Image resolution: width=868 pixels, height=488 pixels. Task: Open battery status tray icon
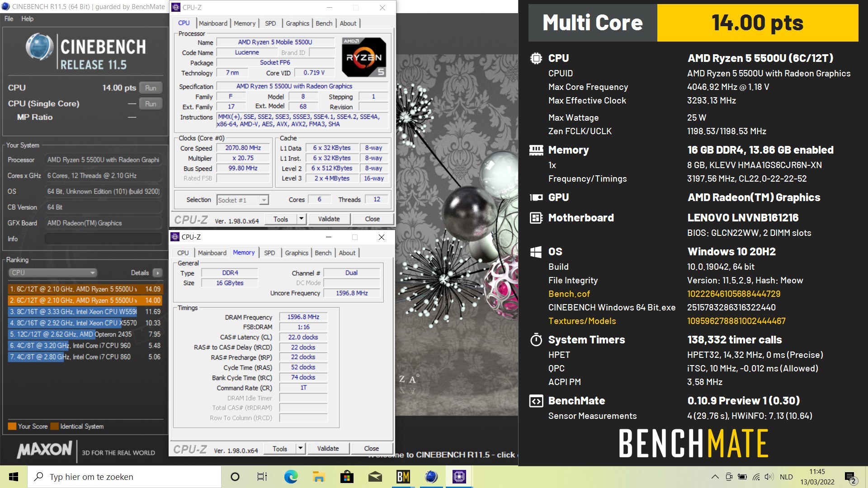pyautogui.click(x=742, y=477)
